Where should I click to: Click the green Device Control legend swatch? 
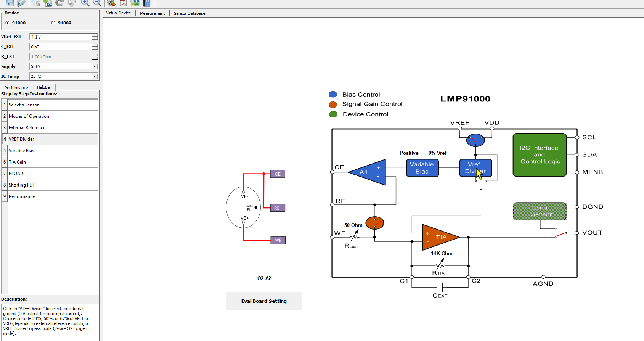pos(333,114)
